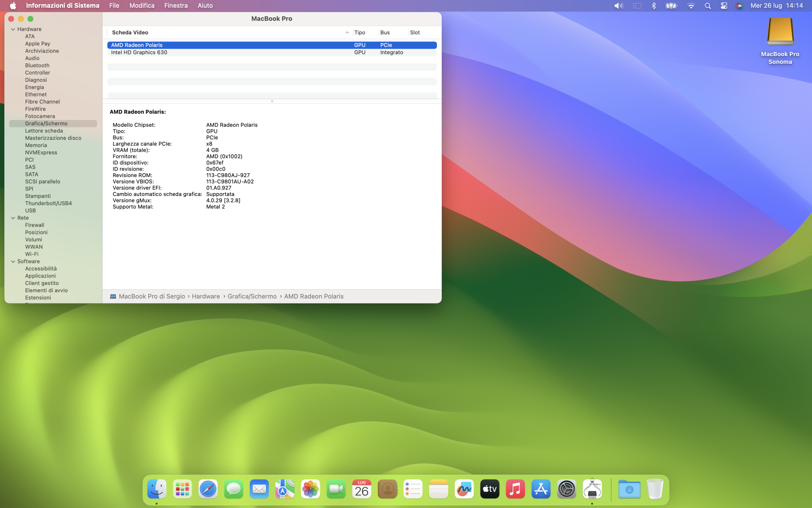Sort by Scheda Video column header
The width and height of the screenshot is (812, 508).
coord(130,33)
